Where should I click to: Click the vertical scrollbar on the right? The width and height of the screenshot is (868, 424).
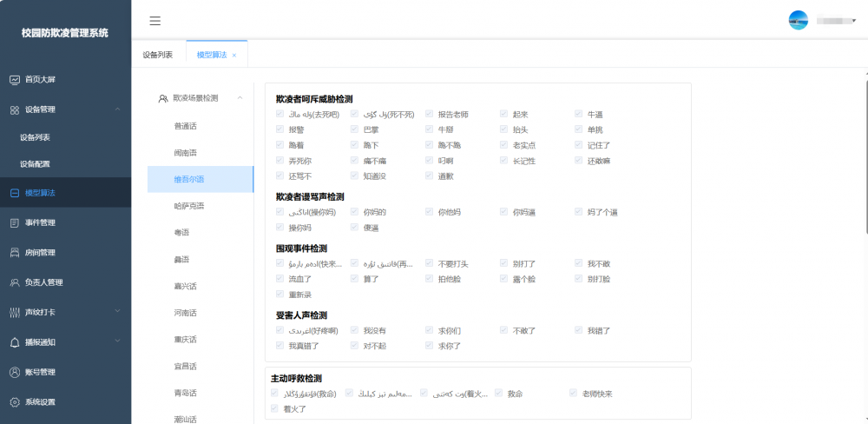(x=865, y=156)
